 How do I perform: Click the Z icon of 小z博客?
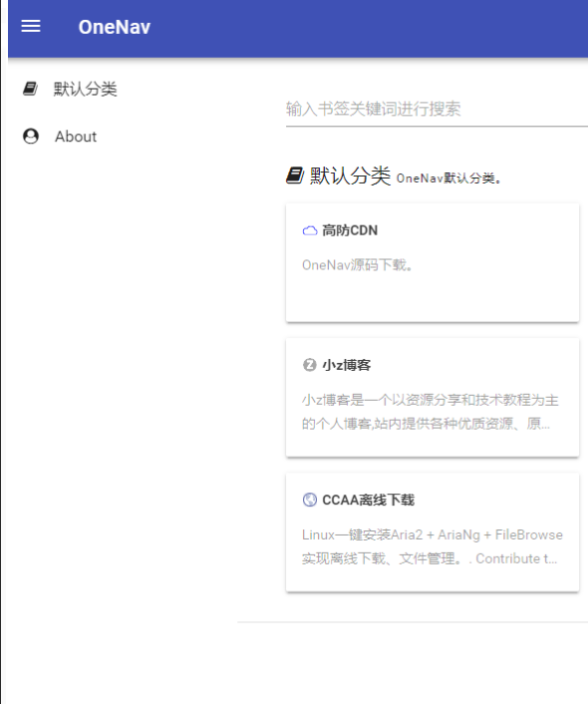310,365
